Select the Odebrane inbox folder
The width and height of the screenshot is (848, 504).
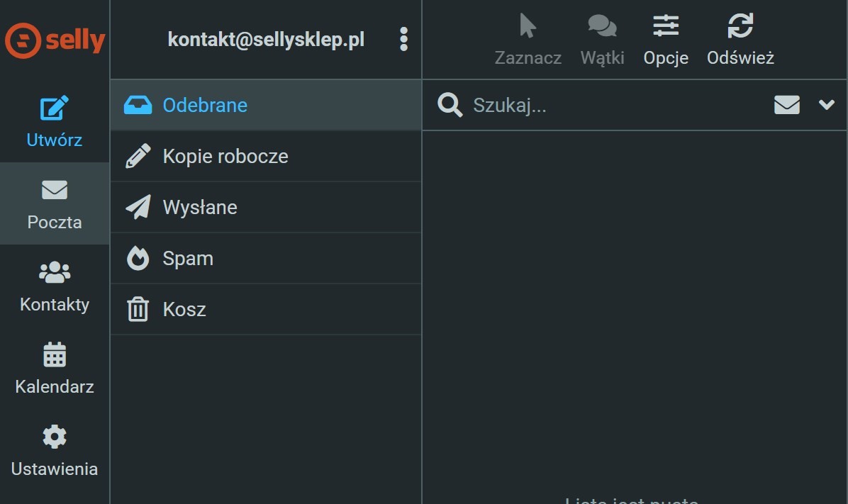click(x=205, y=105)
